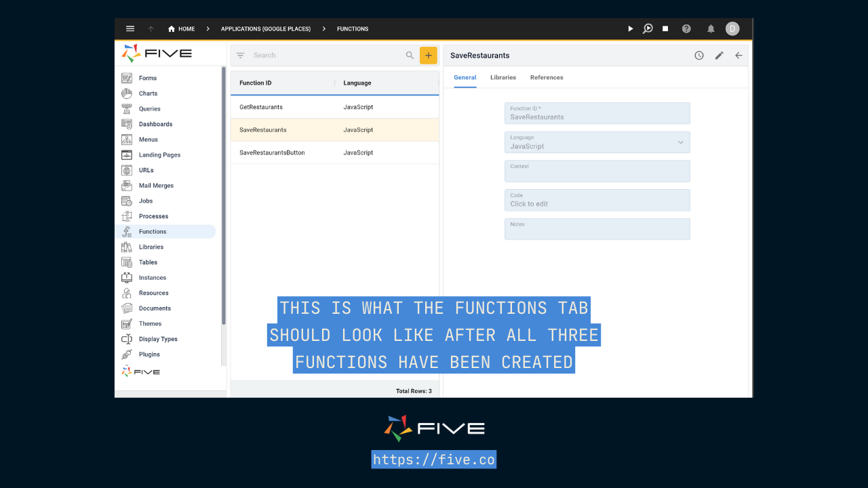Viewport: 868px width, 488px height.
Task: Switch to the Libraries tab
Action: click(503, 78)
